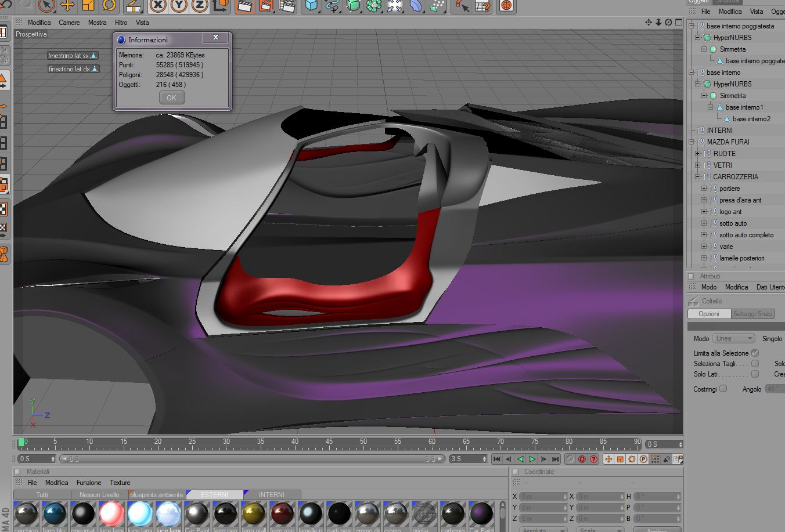Select the Rotate tool icon
This screenshot has height=532, width=785.
tap(109, 6)
